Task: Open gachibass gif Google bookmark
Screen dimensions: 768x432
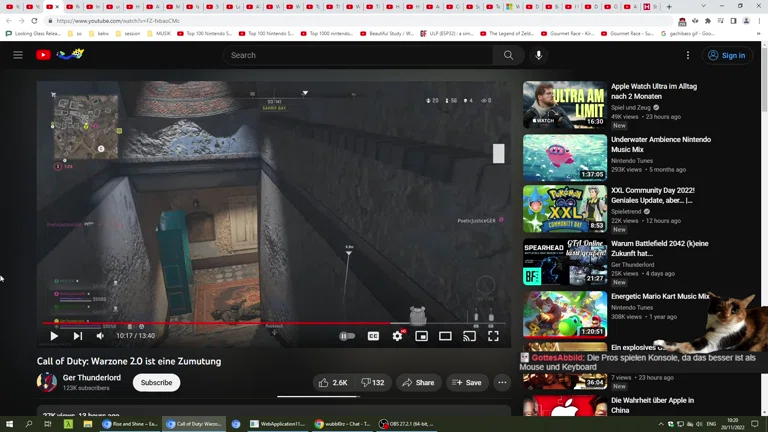Action: 688,34
